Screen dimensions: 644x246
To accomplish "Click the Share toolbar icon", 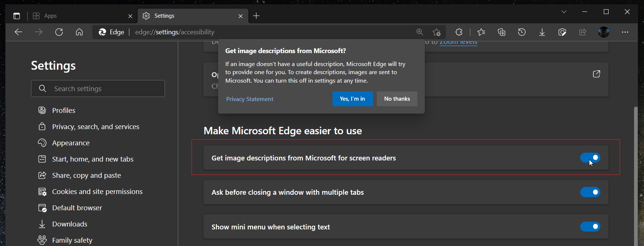I will [583, 32].
